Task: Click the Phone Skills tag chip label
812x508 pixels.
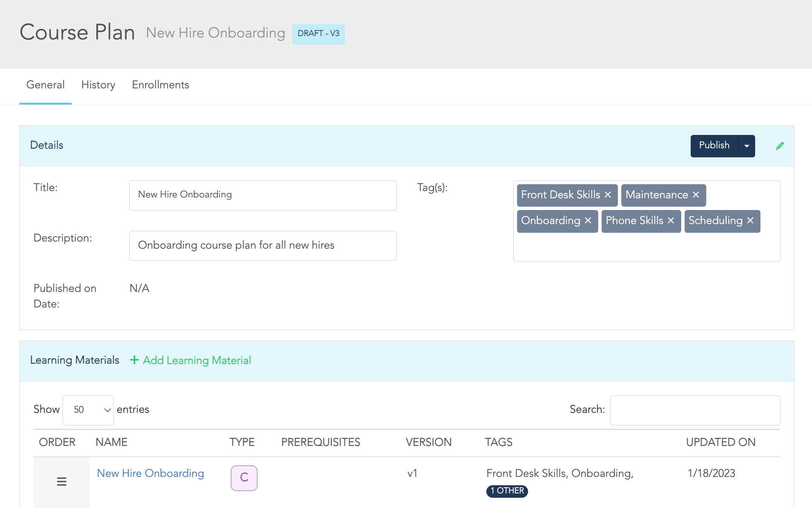Action: click(635, 221)
